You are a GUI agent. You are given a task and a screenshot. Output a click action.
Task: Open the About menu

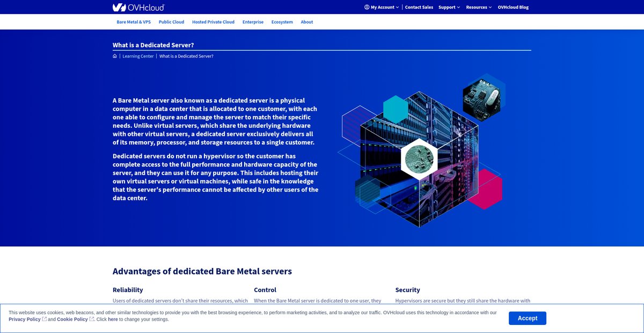[307, 22]
